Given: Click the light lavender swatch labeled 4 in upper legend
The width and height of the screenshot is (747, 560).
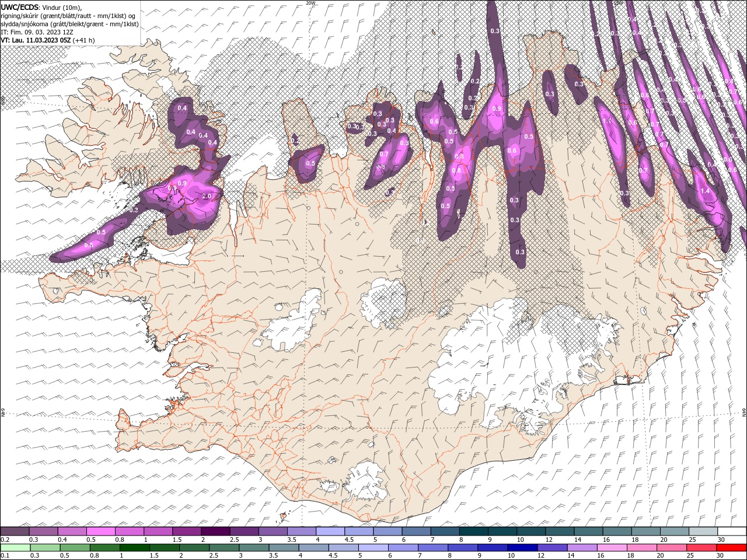Looking at the screenshot, I should [330, 531].
